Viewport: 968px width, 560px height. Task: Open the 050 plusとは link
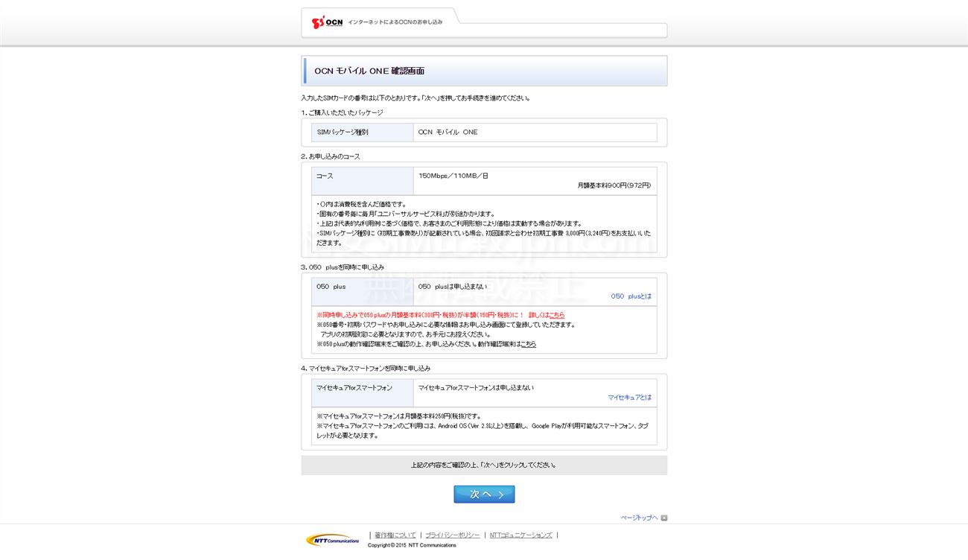(x=631, y=296)
